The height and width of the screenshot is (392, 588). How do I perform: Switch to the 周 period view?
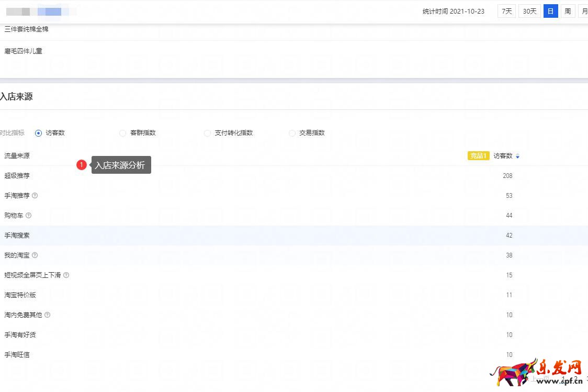568,11
